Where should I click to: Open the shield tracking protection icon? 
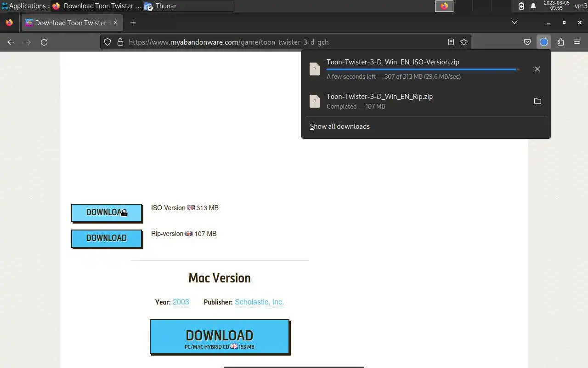tap(107, 42)
